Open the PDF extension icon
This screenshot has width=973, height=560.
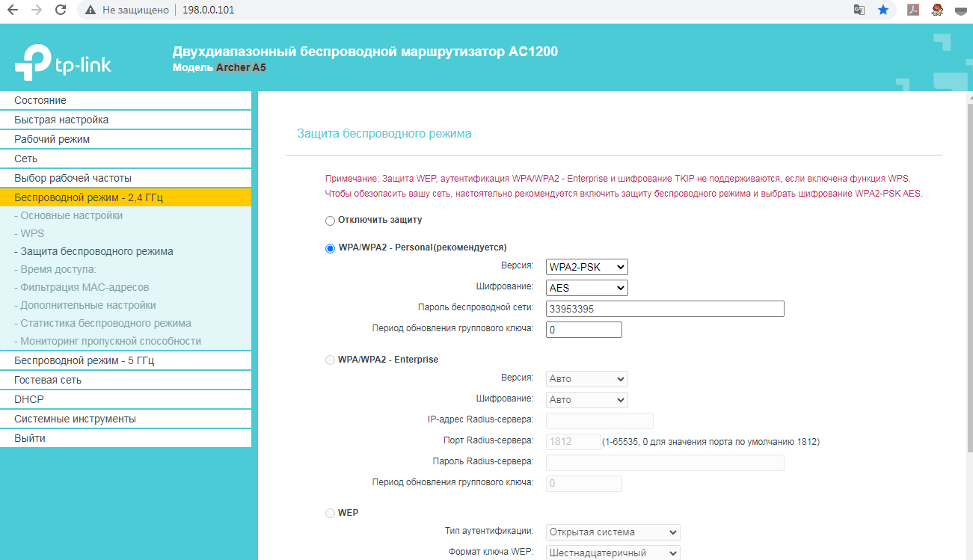pyautogui.click(x=913, y=10)
